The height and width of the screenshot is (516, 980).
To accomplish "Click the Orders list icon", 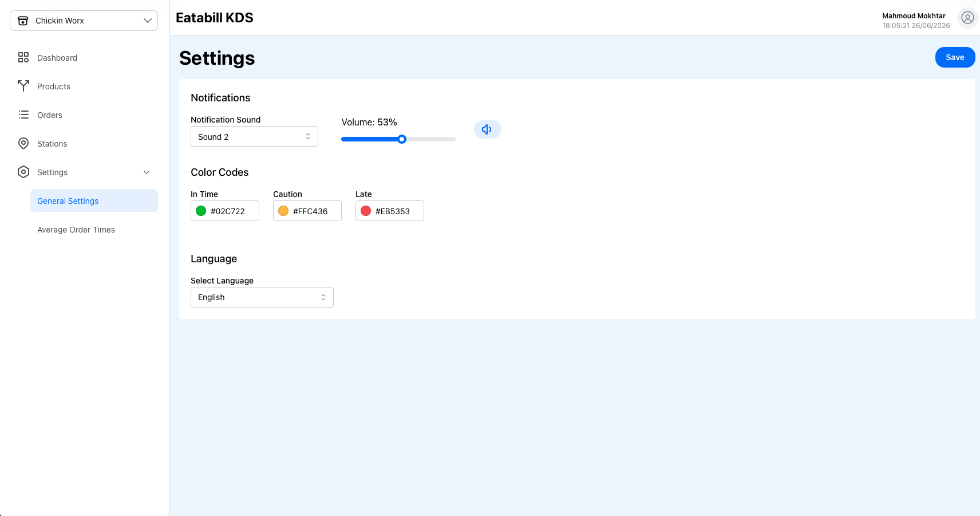I will point(23,115).
